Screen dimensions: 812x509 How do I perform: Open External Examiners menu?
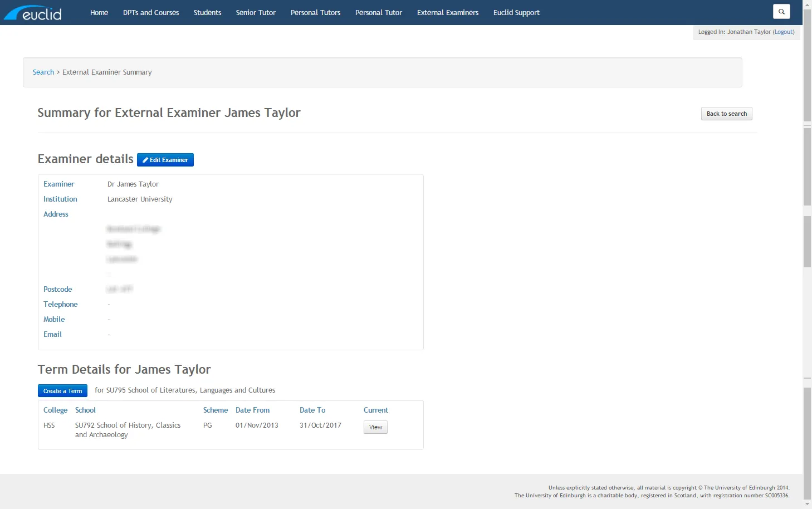[448, 12]
